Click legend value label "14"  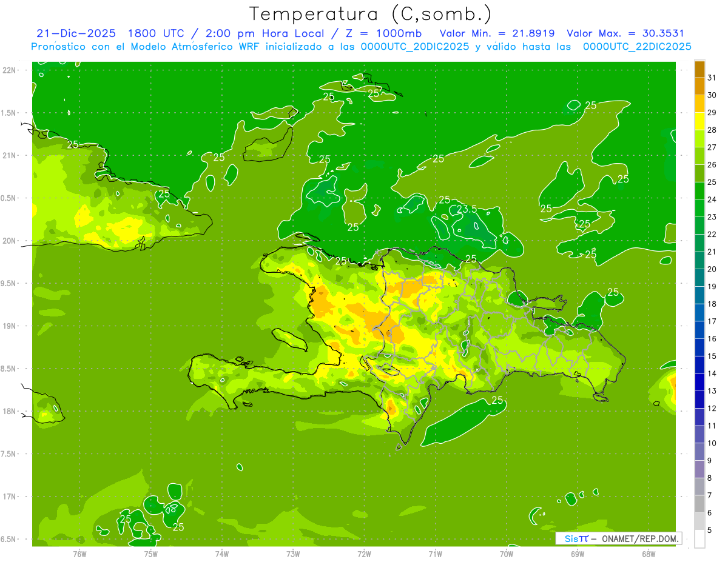point(712,373)
